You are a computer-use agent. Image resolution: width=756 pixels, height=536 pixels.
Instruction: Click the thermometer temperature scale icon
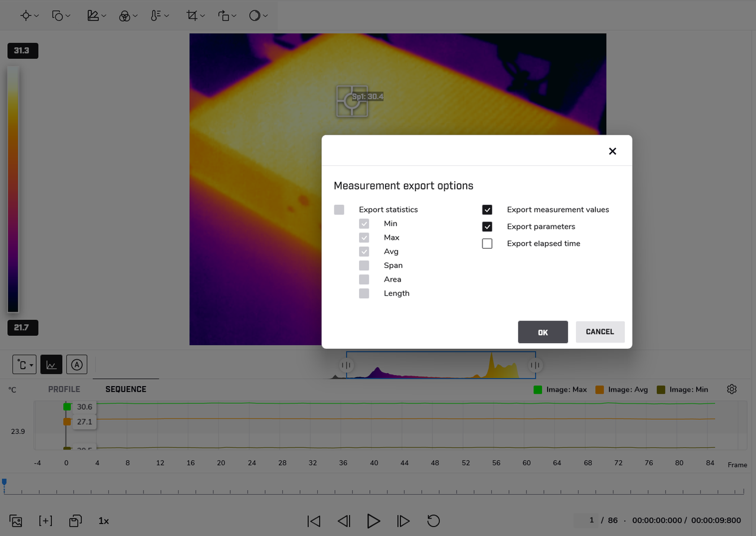156,16
